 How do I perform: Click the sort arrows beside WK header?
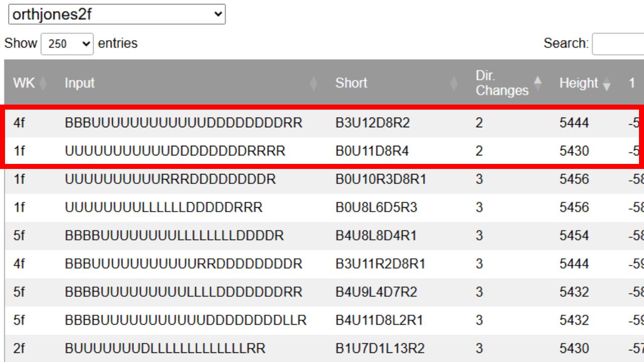(x=42, y=83)
